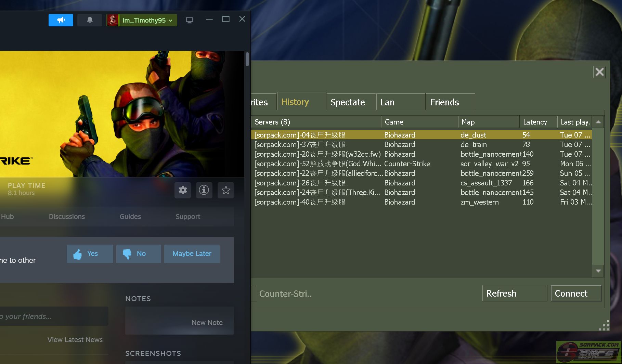Click the Counter-Strike hero banner image
The image size is (622, 364).
point(122,114)
